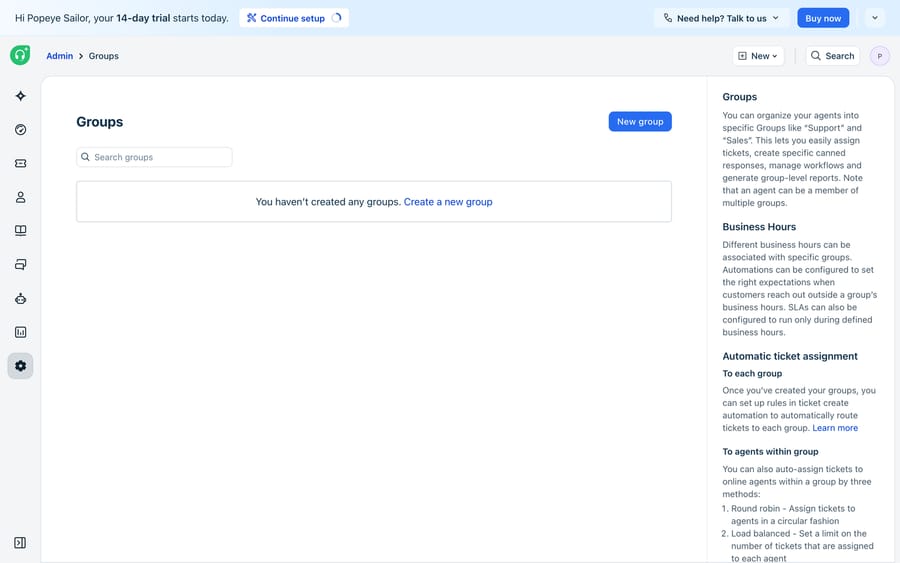Screen dimensions: 900x563
Task: Click the 14-day trial text in banner
Action: coord(143,18)
